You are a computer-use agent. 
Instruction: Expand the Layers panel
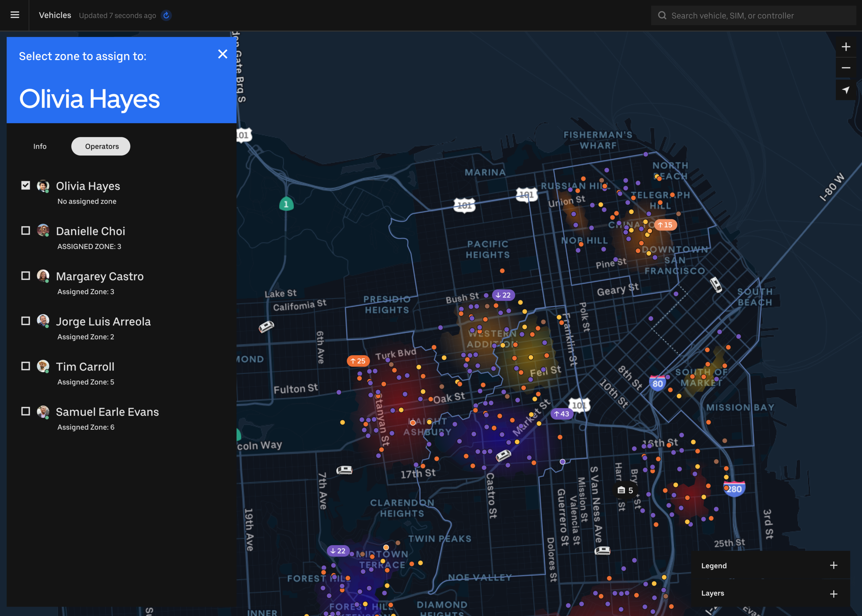point(833,594)
